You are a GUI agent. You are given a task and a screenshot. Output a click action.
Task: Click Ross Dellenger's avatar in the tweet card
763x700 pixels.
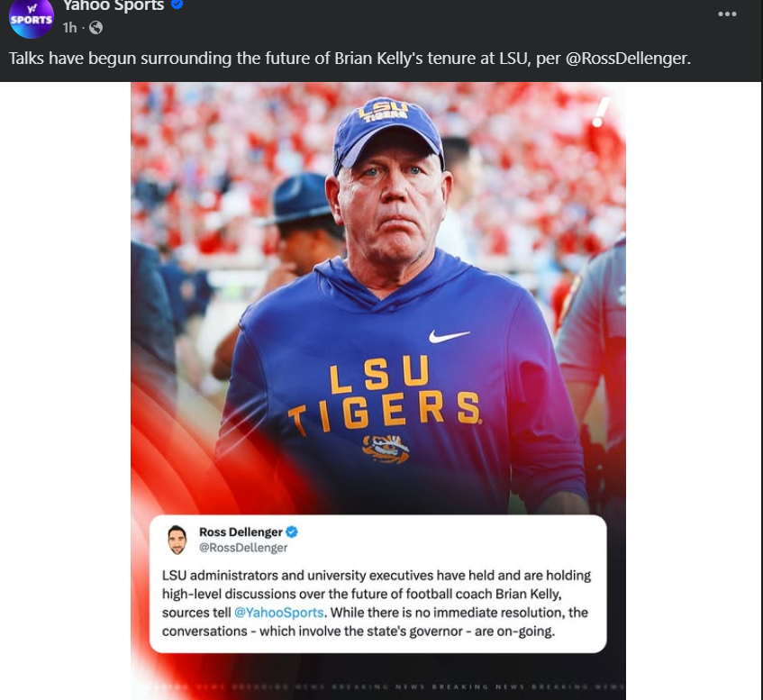pyautogui.click(x=177, y=540)
